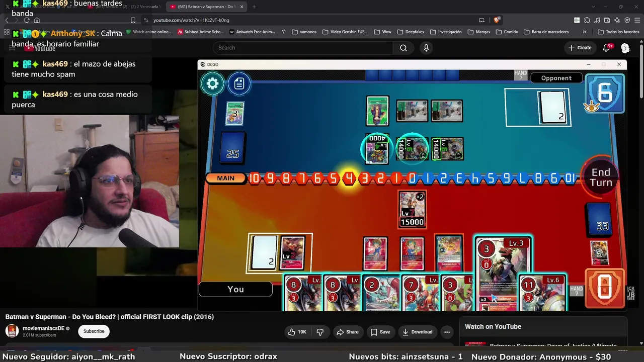
Task: Save the video to a playlist
Action: [380, 332]
